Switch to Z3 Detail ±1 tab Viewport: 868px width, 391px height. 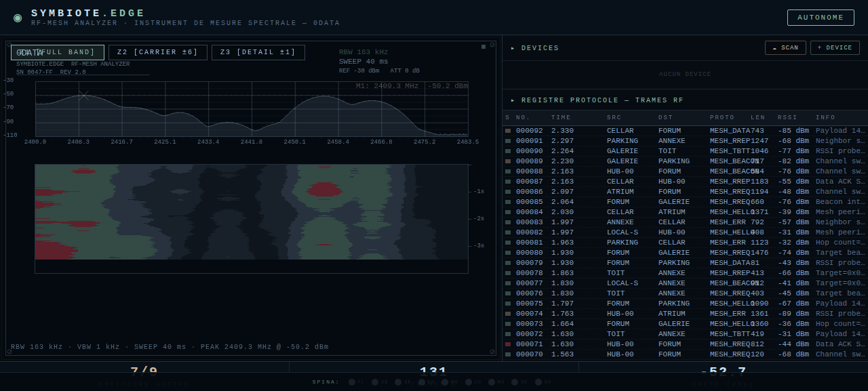[258, 52]
